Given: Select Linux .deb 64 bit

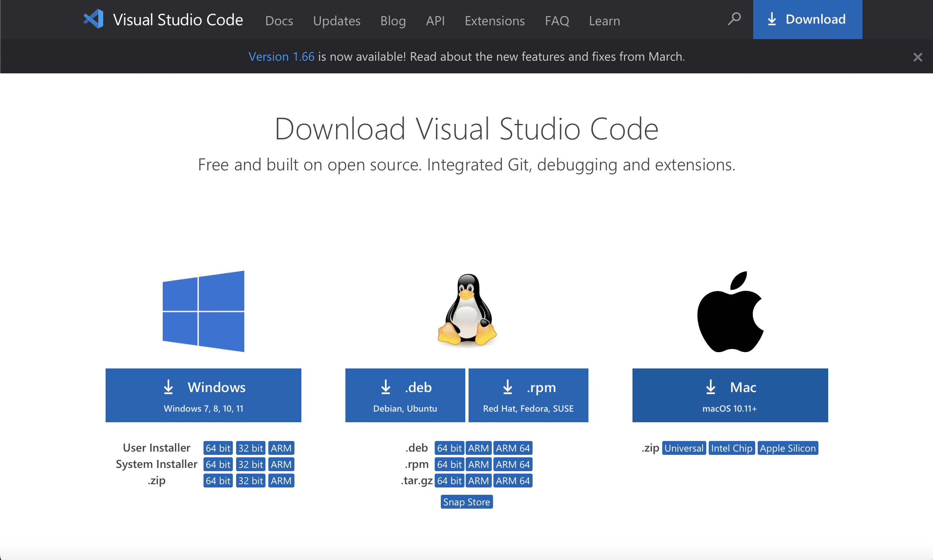Looking at the screenshot, I should pos(449,448).
